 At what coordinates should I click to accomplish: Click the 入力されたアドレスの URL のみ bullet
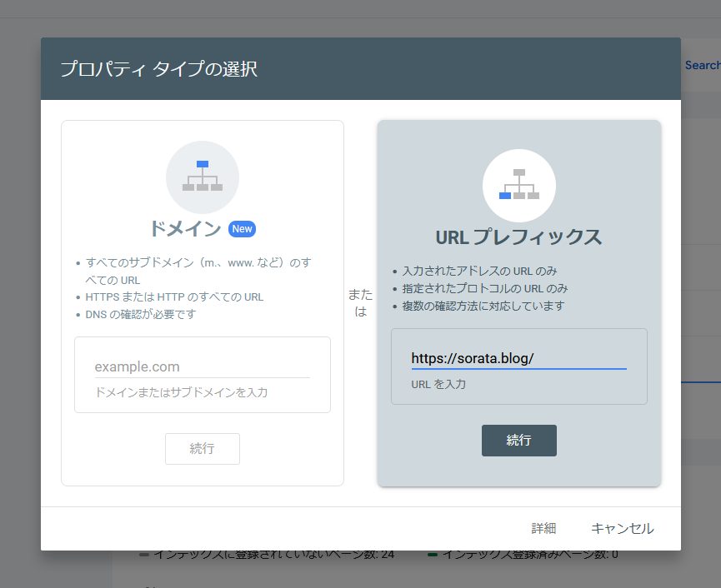click(x=479, y=271)
